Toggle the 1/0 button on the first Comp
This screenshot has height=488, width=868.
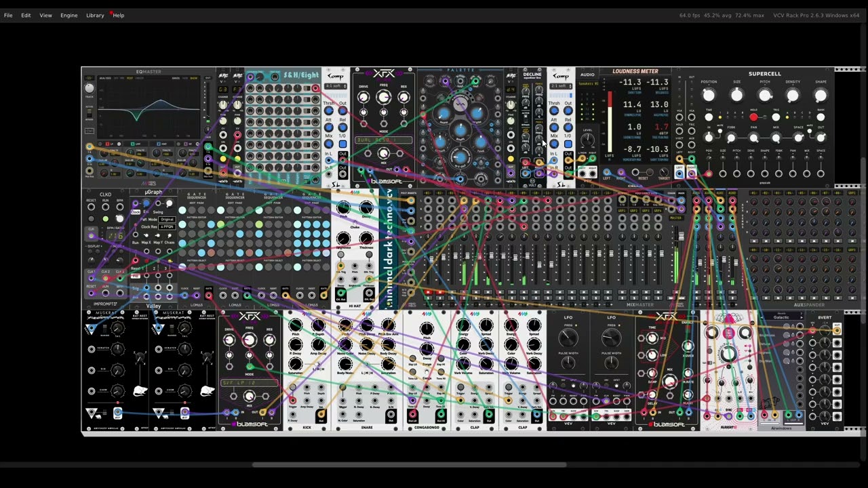coord(342,144)
